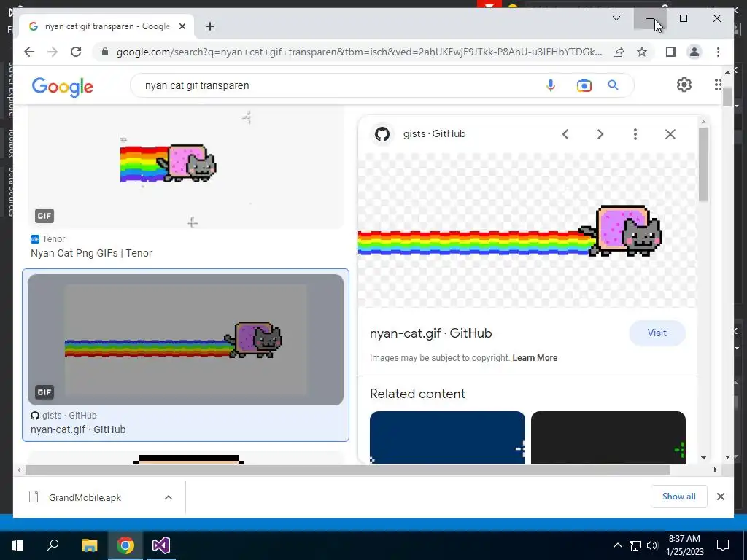The width and height of the screenshot is (747, 560).
Task: Open Chrome side panel icon
Action: tap(671, 52)
